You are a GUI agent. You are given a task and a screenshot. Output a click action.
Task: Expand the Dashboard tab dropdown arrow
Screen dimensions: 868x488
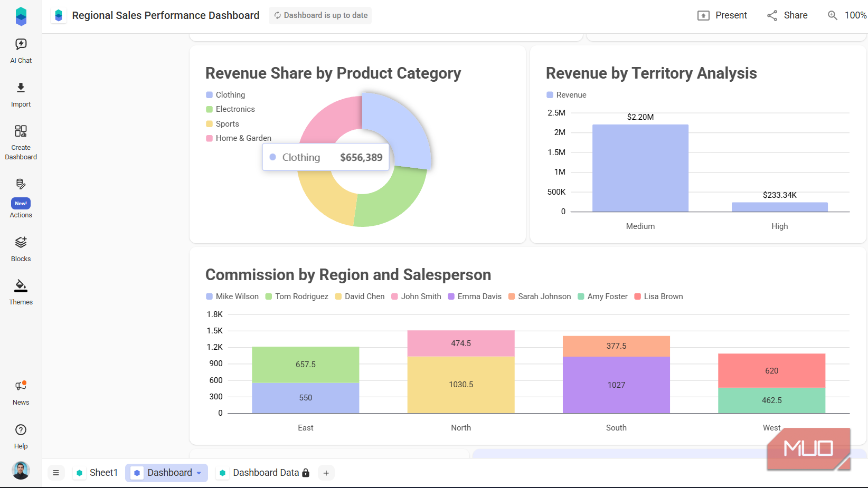[199, 473]
